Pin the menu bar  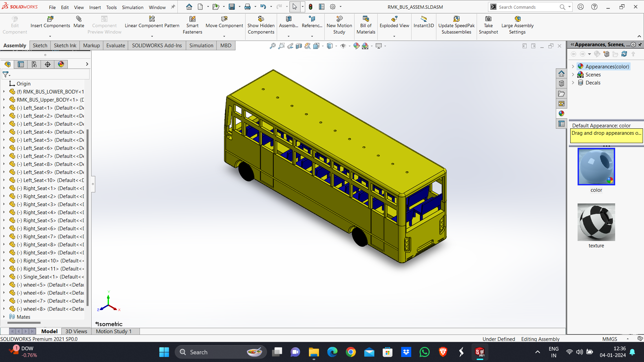click(173, 7)
